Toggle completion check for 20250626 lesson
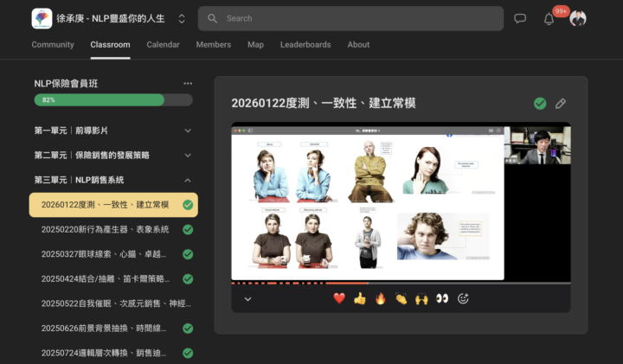623x364 pixels. pos(188,329)
